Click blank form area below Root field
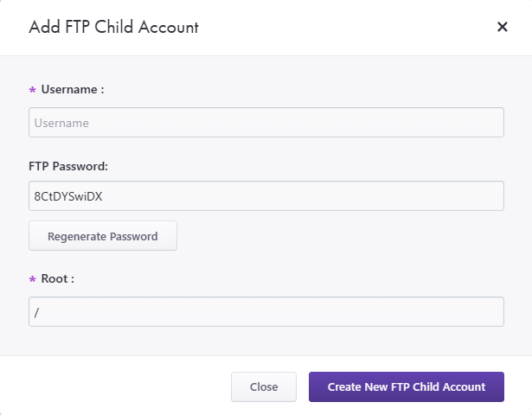The height and width of the screenshot is (415, 532). tap(260, 342)
